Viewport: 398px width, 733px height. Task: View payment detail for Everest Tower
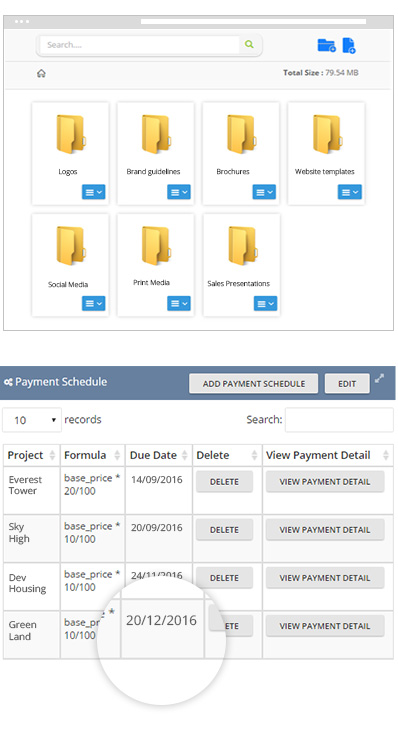point(325,482)
